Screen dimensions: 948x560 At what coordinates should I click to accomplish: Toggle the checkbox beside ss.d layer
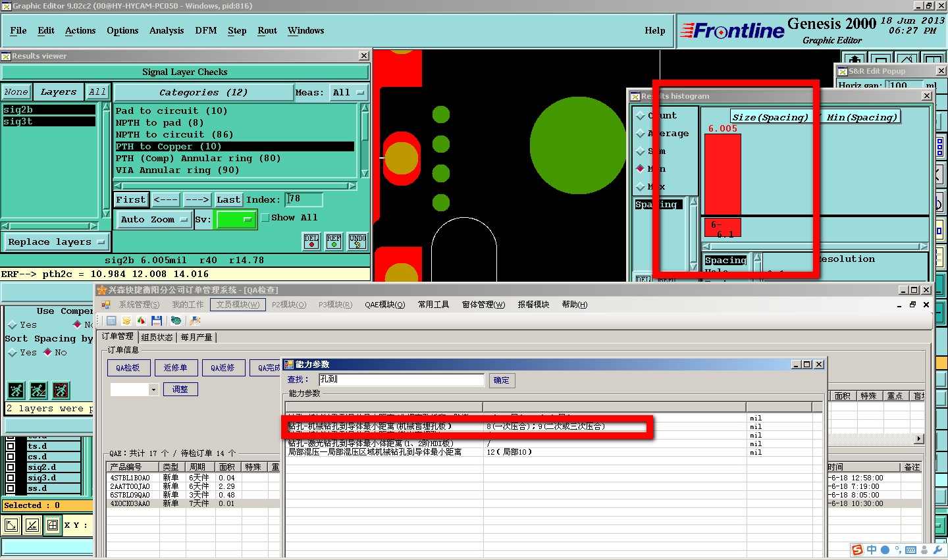[x=11, y=488]
